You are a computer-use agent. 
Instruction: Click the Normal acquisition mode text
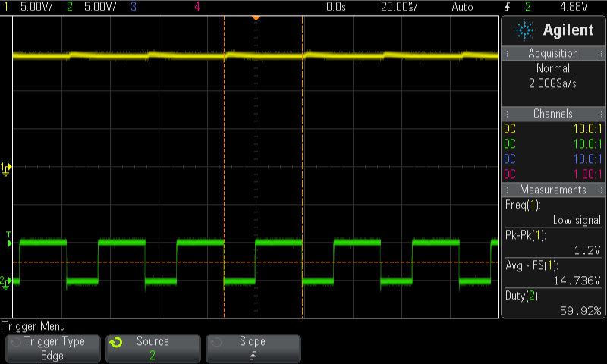pyautogui.click(x=553, y=68)
